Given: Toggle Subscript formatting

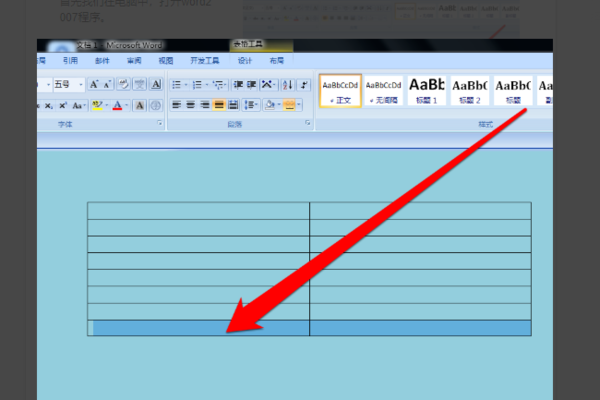Looking at the screenshot, I should (49, 106).
